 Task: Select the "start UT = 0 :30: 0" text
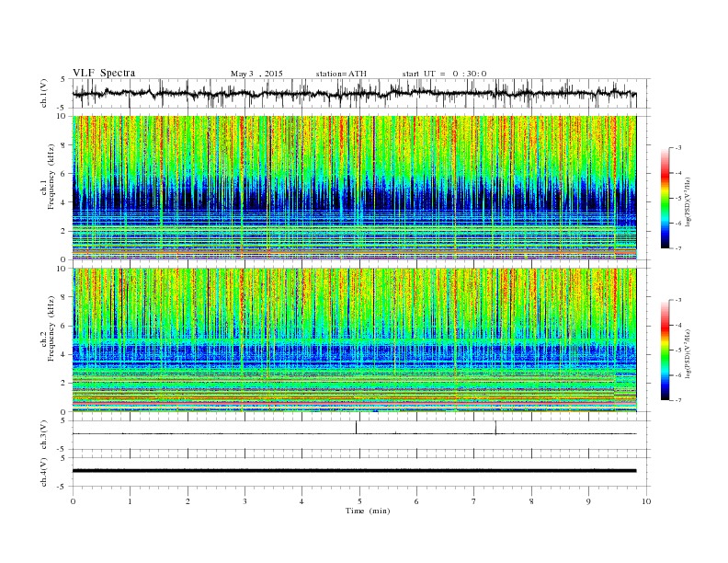click(x=444, y=74)
